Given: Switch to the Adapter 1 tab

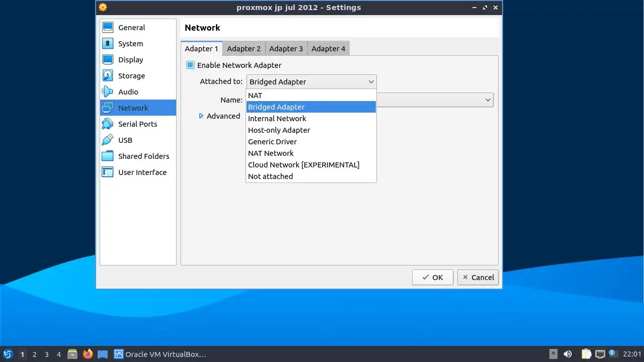Looking at the screenshot, I should pos(201,48).
